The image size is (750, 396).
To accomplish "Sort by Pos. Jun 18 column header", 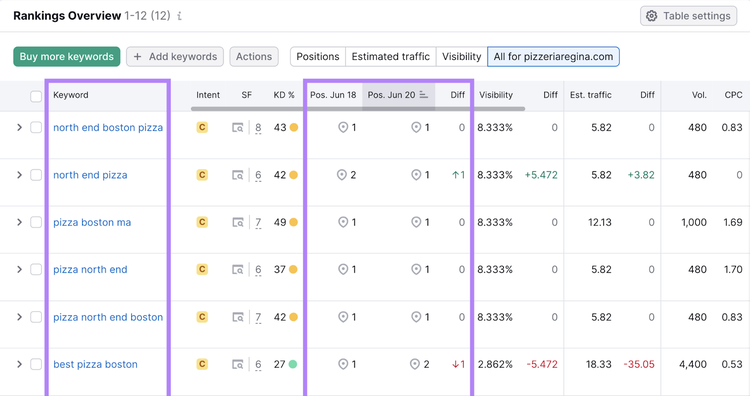I will 333,95.
